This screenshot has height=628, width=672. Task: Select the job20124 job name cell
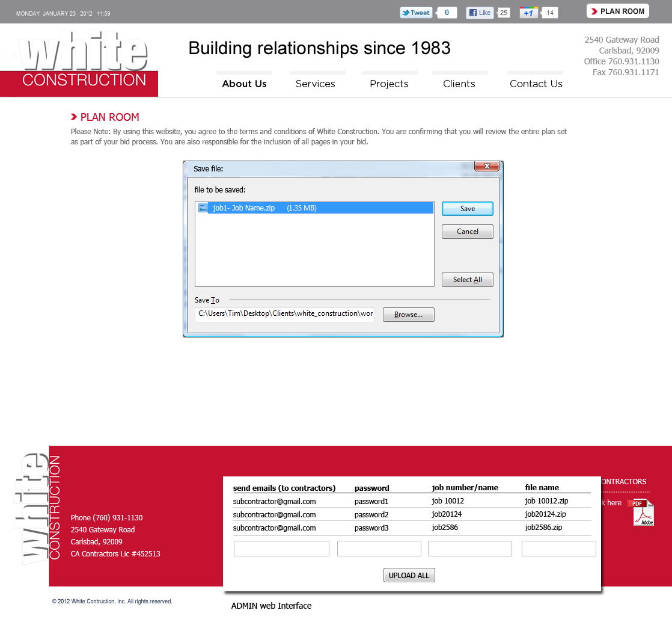point(447,514)
